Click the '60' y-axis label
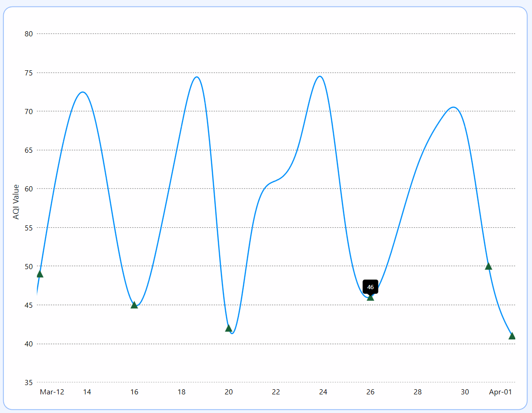Screen dimensions: 532x413 (x=29, y=189)
